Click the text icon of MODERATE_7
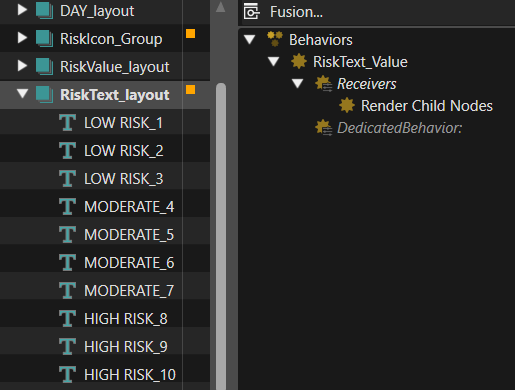 pos(68,291)
